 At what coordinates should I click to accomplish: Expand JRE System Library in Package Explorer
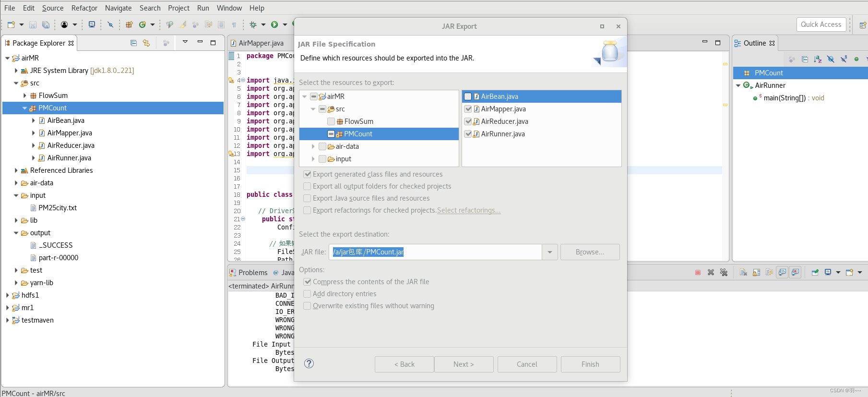(16, 71)
